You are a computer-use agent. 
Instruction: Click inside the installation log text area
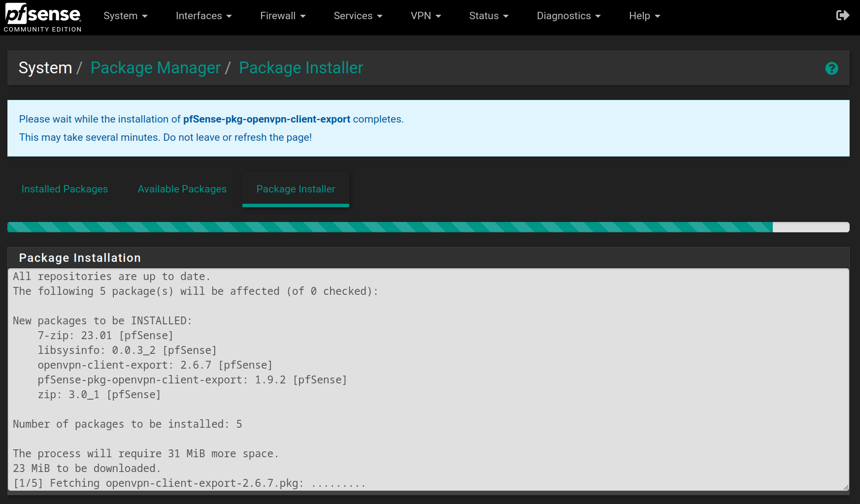coord(429,379)
